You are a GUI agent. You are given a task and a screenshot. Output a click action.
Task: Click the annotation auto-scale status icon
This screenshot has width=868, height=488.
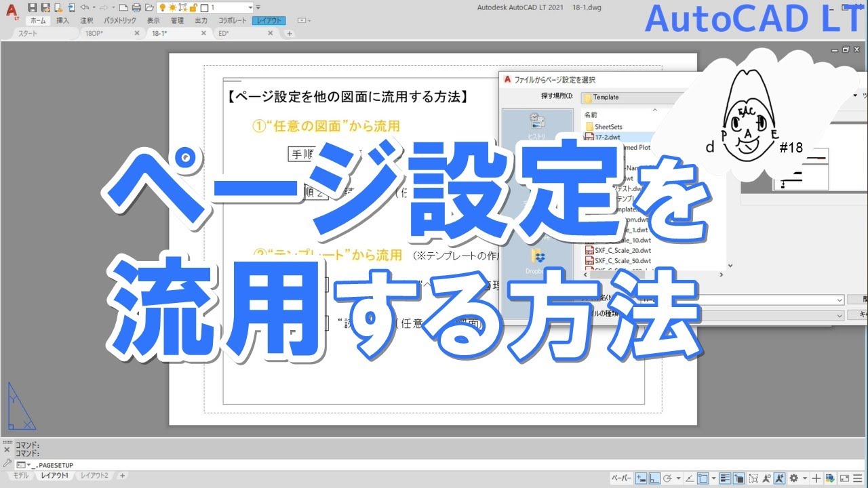pos(779,478)
